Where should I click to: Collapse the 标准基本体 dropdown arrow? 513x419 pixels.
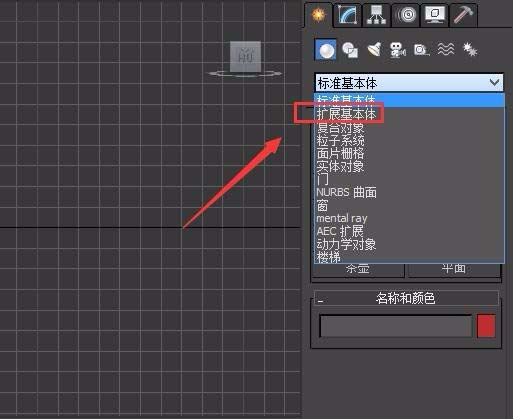coord(494,82)
